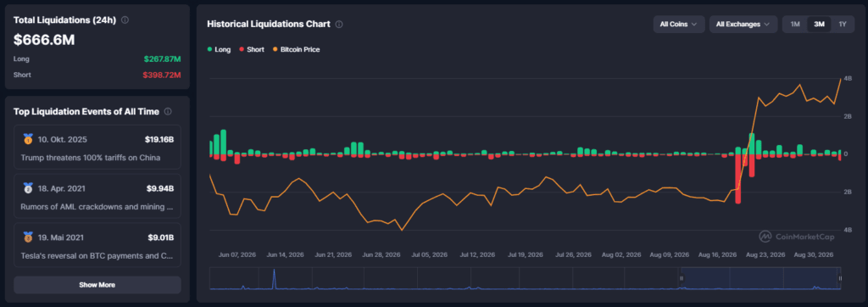Open the All Coins dropdown

(679, 25)
